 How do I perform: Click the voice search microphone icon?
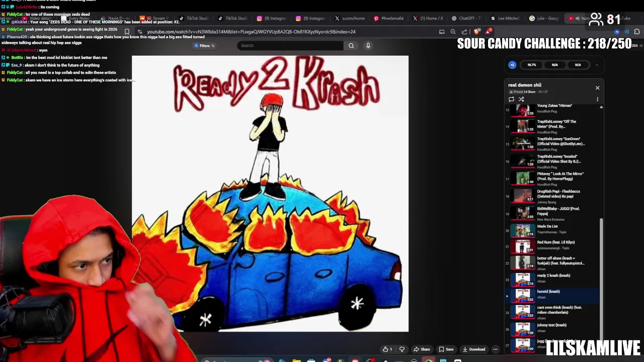click(x=368, y=46)
